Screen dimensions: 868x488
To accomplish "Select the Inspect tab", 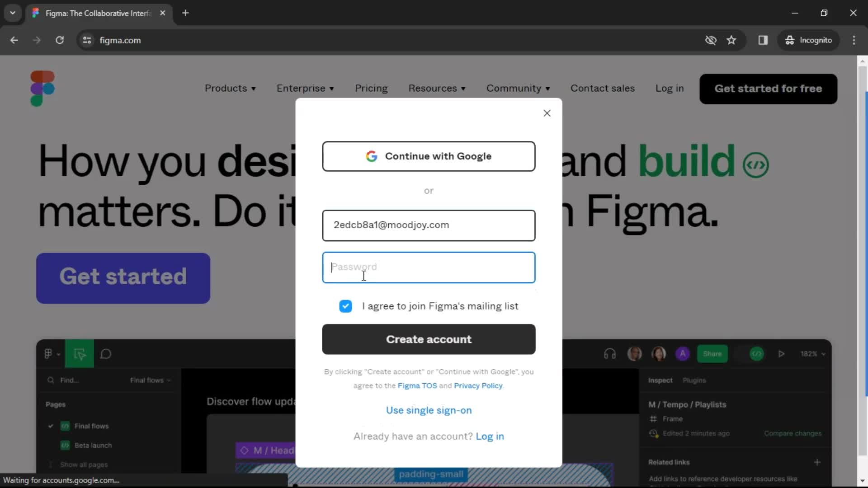I will point(660,380).
